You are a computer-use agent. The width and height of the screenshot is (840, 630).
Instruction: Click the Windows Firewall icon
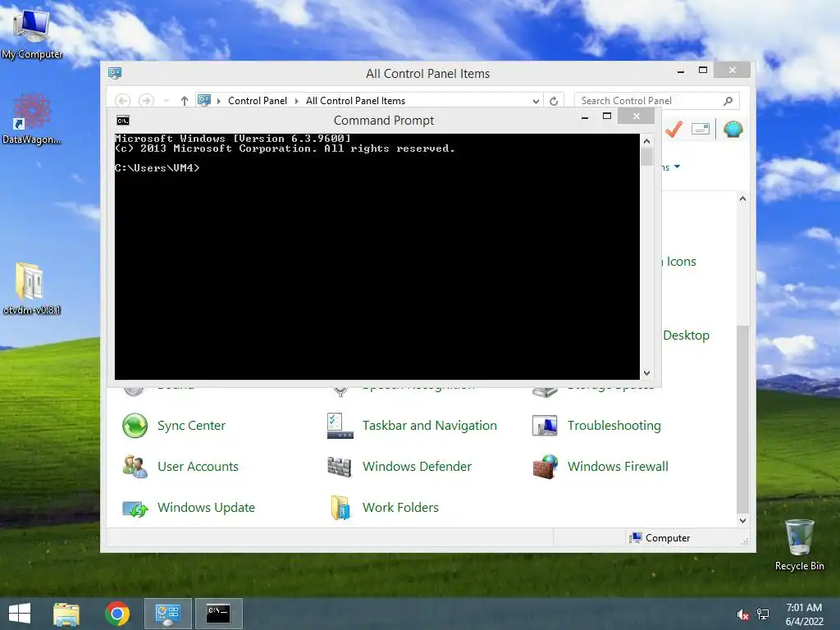[x=545, y=467]
